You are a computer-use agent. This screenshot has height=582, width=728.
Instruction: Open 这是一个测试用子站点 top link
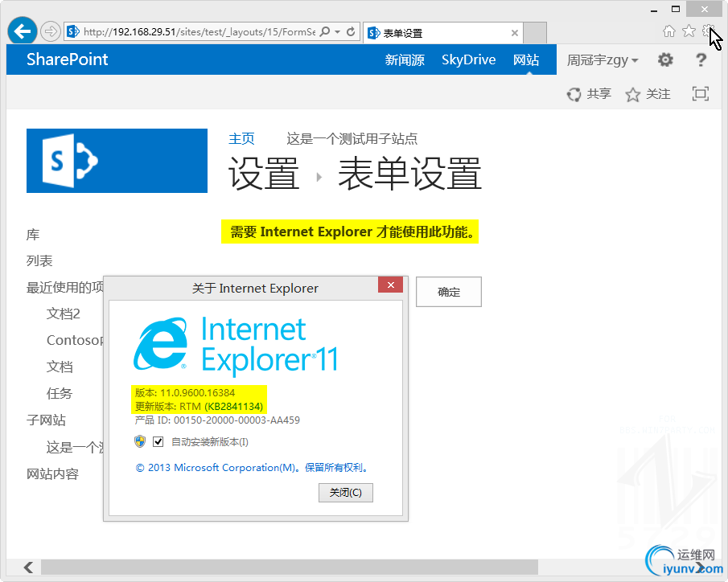[352, 138]
